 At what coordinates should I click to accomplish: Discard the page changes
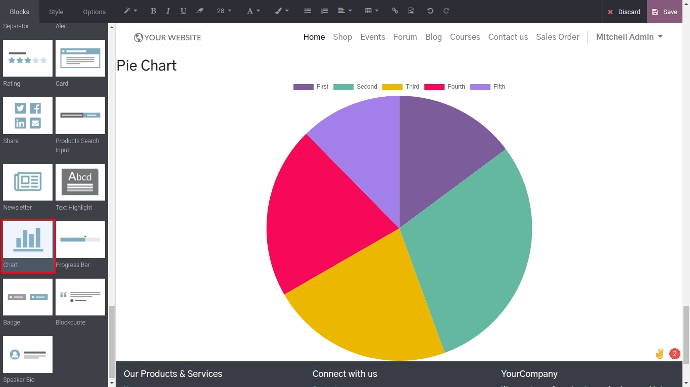click(x=624, y=11)
